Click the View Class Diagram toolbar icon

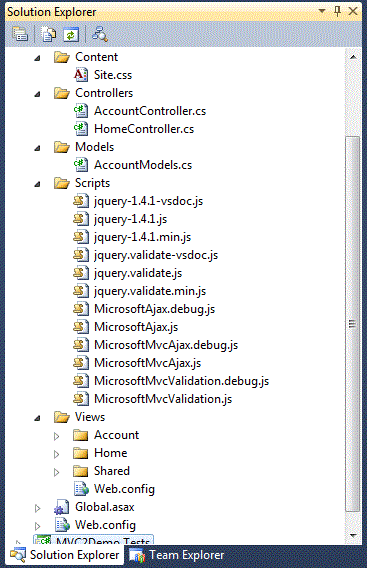tap(99, 34)
